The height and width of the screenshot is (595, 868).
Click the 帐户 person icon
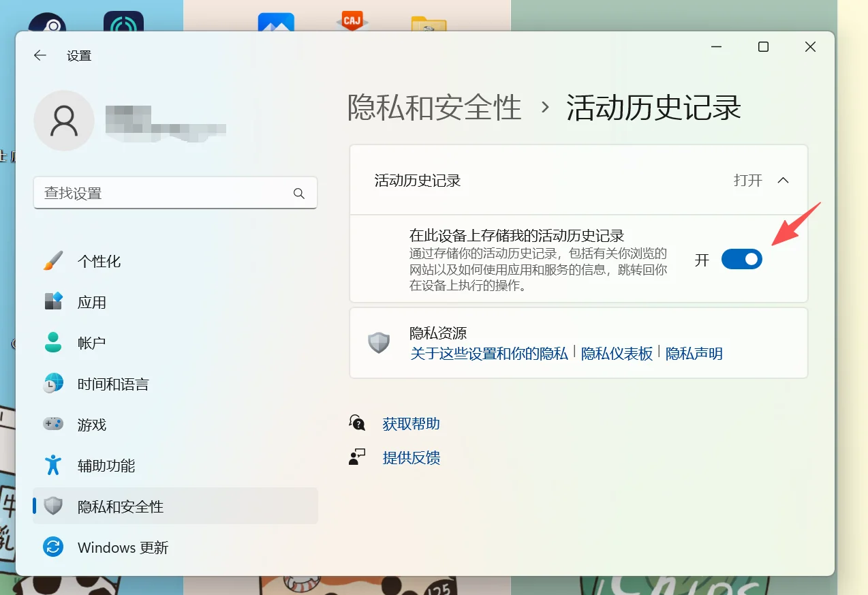pos(53,343)
